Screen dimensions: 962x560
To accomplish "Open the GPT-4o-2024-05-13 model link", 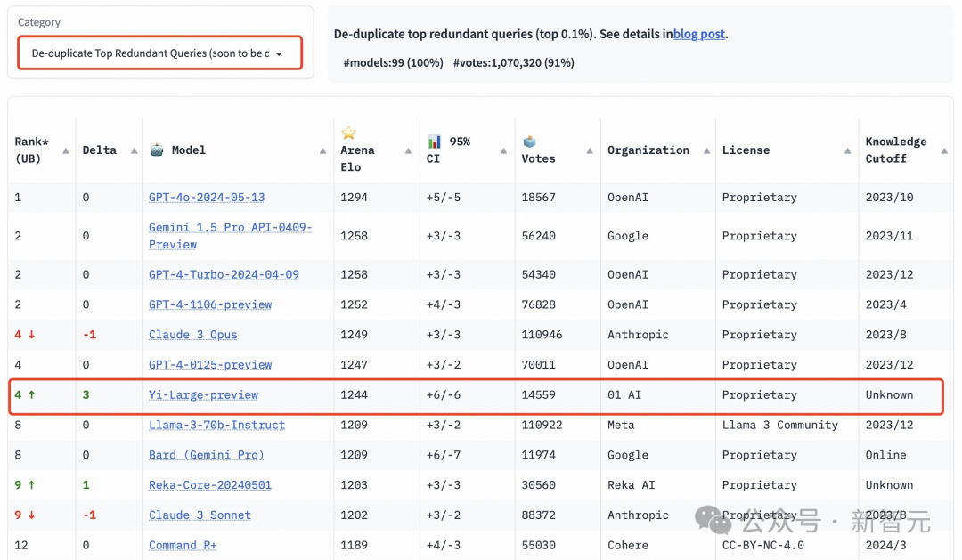I will (x=207, y=198).
